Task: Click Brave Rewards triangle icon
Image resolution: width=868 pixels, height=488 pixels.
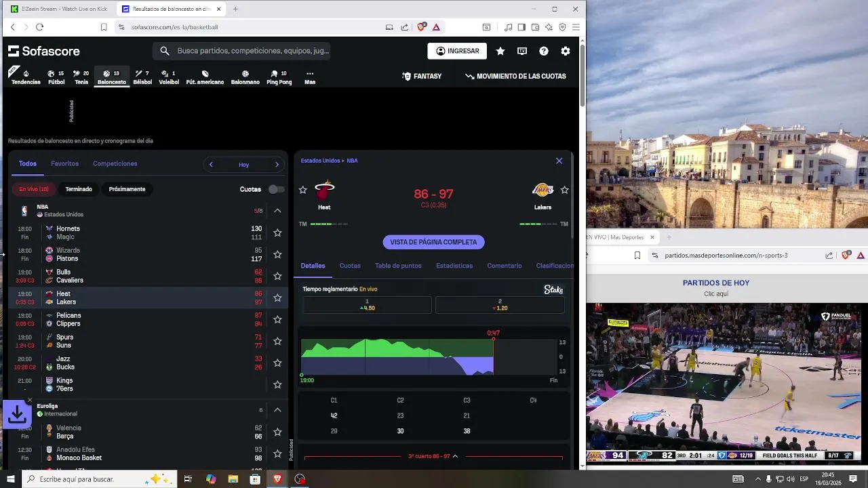Action: point(436,27)
